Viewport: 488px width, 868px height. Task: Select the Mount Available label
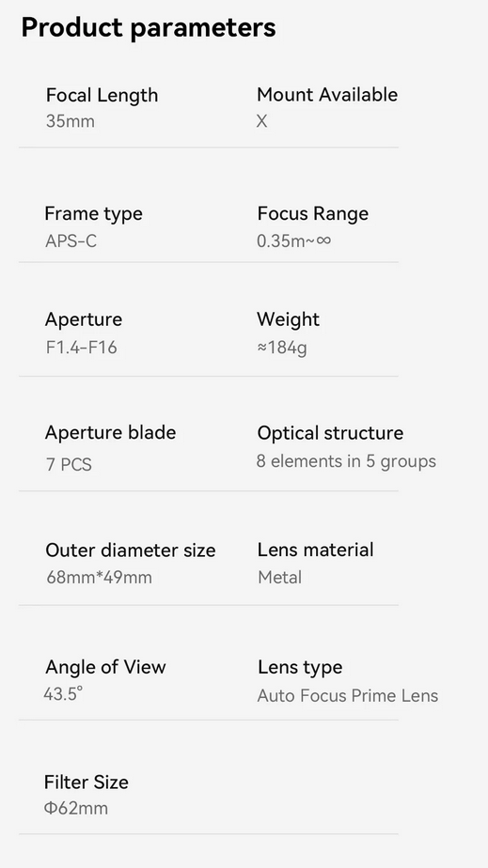327,95
